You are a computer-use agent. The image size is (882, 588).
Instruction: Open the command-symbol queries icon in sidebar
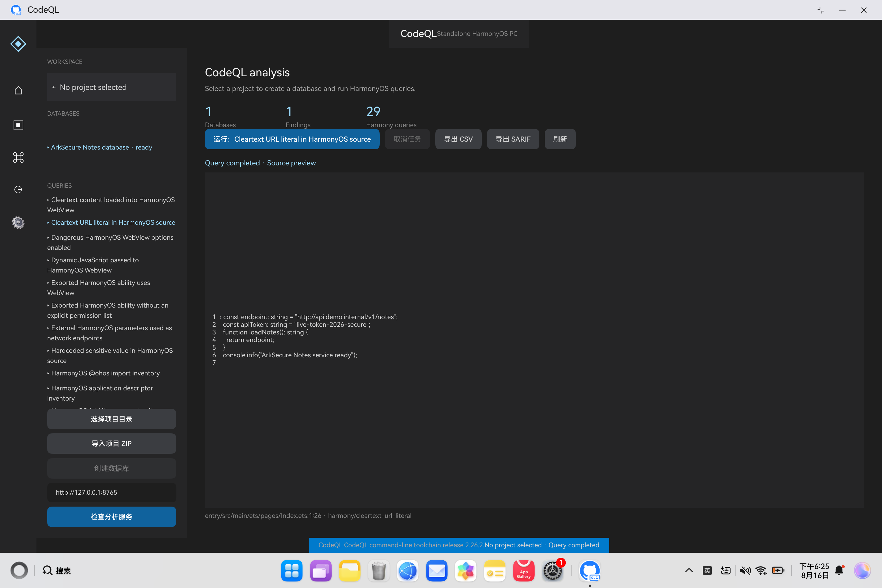coord(18,157)
